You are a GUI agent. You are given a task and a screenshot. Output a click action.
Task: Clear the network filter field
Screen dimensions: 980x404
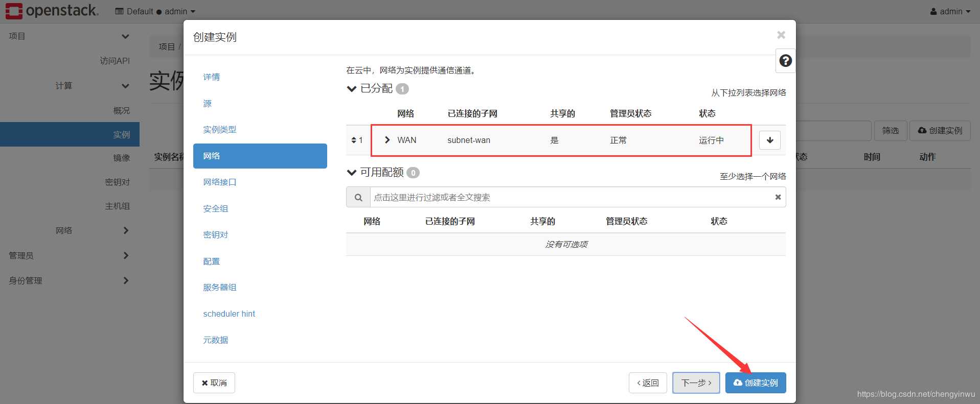[778, 197]
